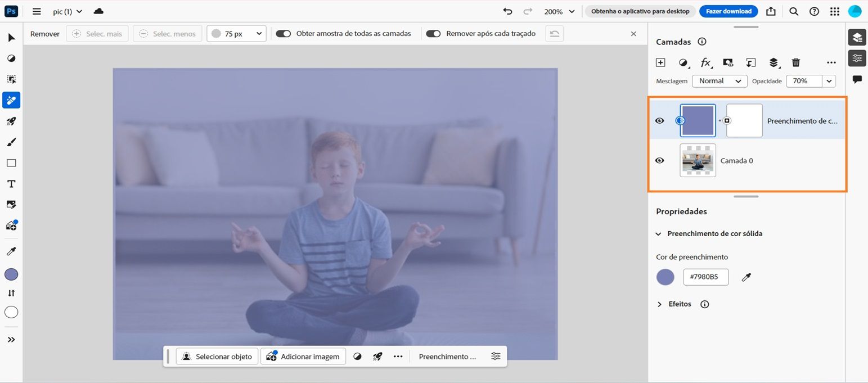Select the Eyedropper tool
Screen dimensions: 868x383
pyautogui.click(x=11, y=251)
